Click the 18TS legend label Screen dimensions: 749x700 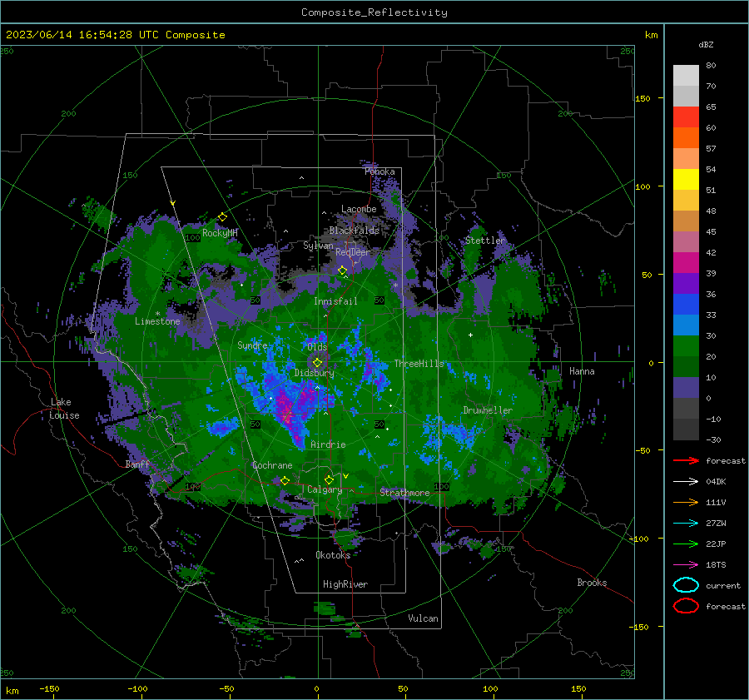click(x=716, y=565)
